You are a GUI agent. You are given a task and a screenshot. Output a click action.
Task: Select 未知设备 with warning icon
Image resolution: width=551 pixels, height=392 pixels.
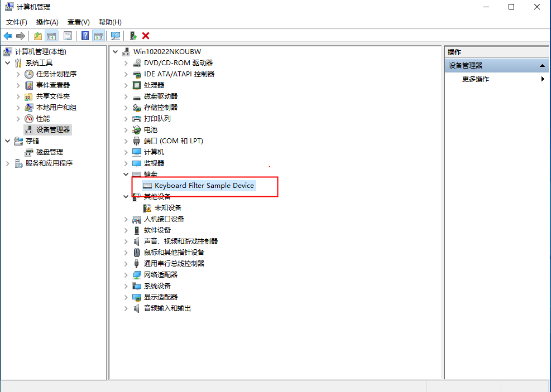(x=168, y=208)
